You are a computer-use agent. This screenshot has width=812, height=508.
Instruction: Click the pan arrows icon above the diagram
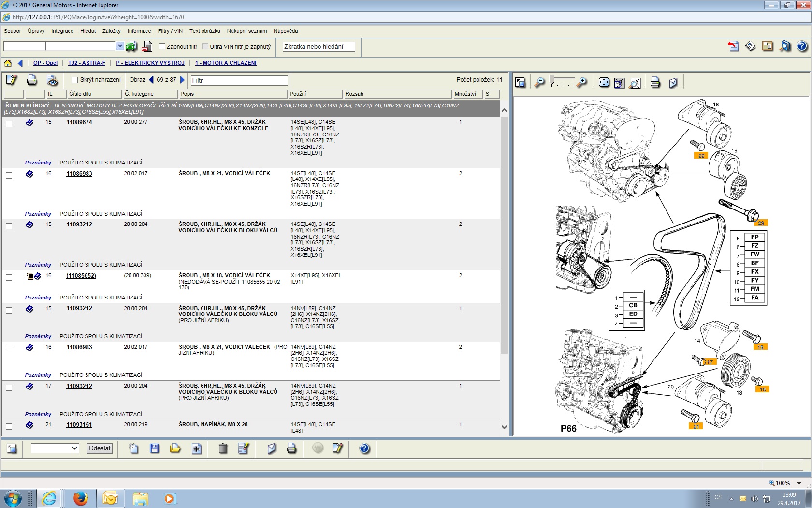[604, 83]
